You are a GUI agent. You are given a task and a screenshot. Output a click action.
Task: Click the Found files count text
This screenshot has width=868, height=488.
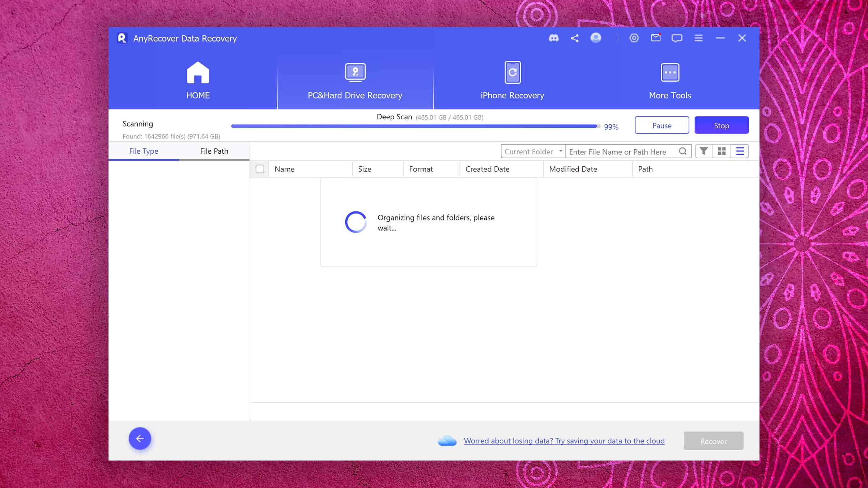(x=171, y=136)
